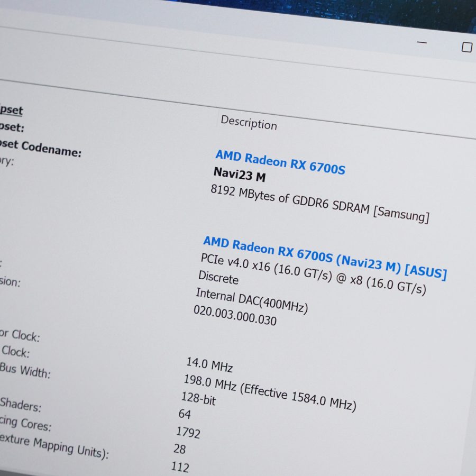Viewport: 476px width, 476px height.
Task: Select the Bus Width: row label
Action: click(25, 370)
